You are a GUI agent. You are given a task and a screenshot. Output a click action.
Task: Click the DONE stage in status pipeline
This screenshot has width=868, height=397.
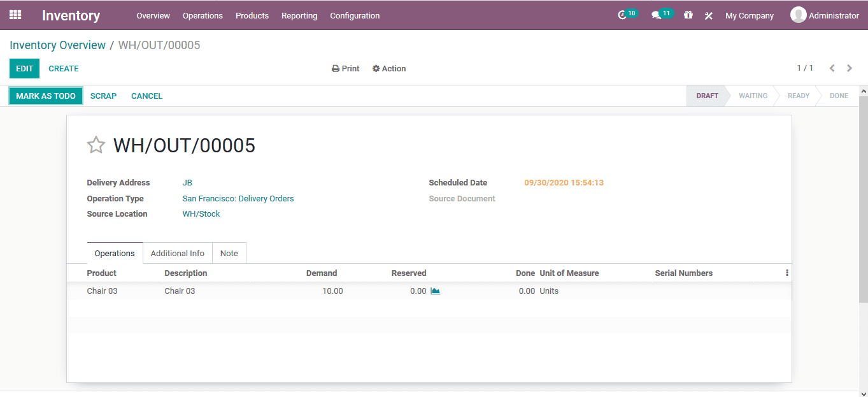[x=838, y=96]
